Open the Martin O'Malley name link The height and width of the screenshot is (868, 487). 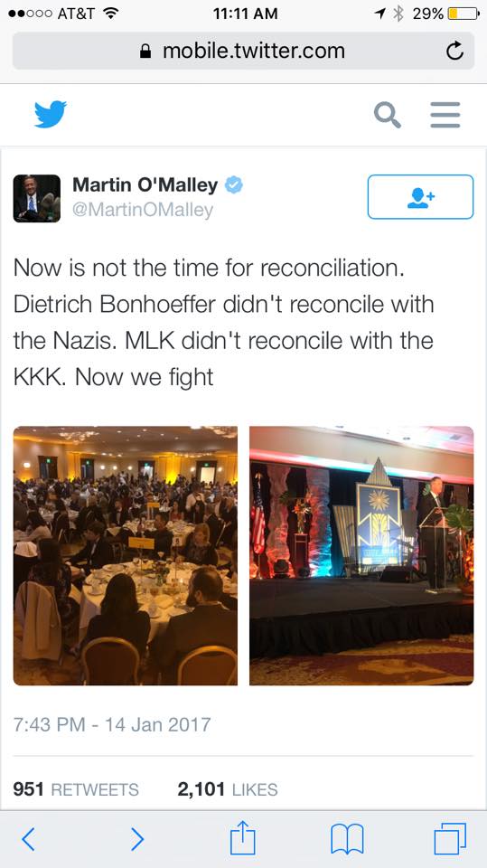point(145,184)
